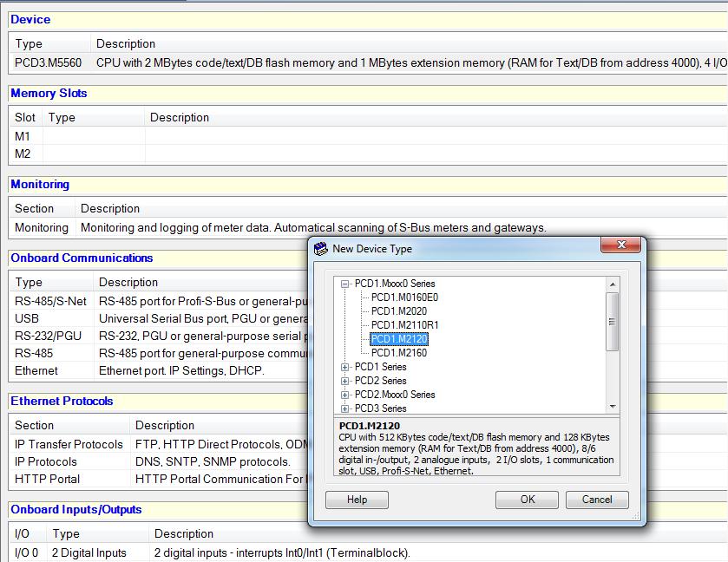Viewport: 728px width, 562px height.
Task: Select the RS-232/PGU communications row
Action: (160, 336)
